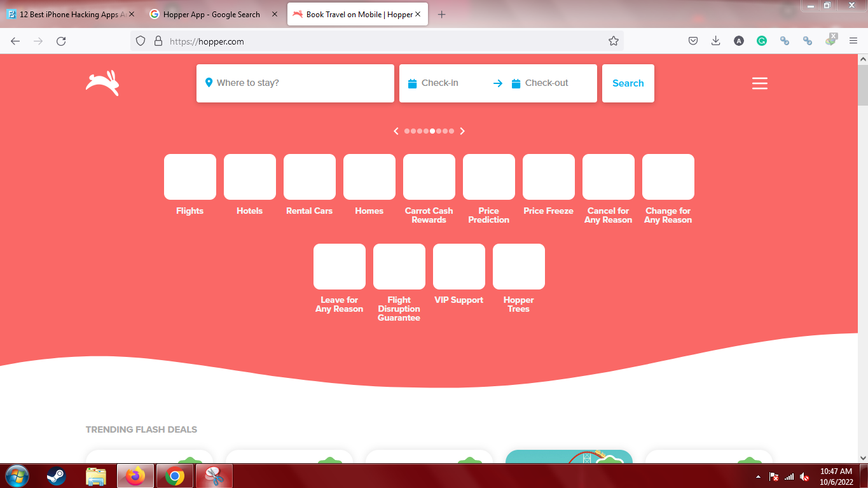Open the Hopper site hamburger menu
Viewport: 868px width, 488px height.
760,83
